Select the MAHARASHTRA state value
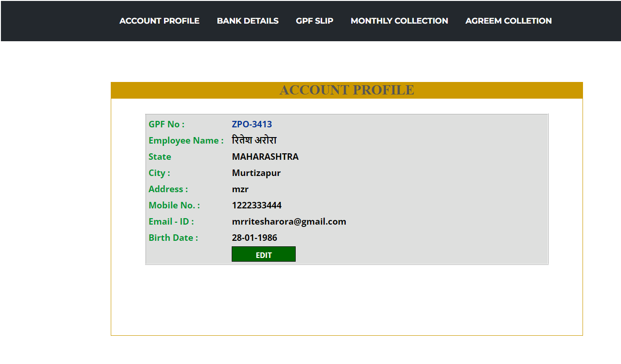 (265, 157)
